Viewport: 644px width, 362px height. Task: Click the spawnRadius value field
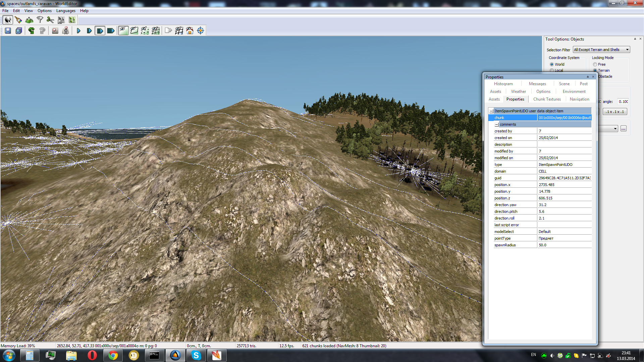pyautogui.click(x=564, y=245)
